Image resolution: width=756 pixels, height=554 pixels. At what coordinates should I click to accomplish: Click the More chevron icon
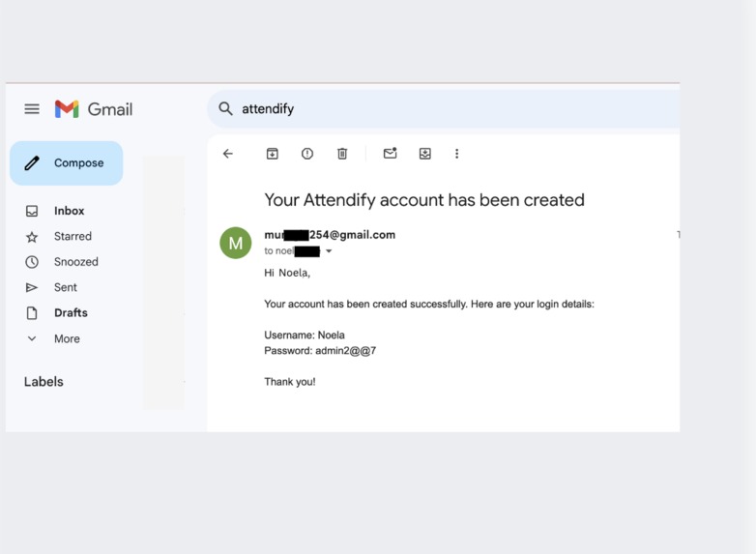point(32,338)
